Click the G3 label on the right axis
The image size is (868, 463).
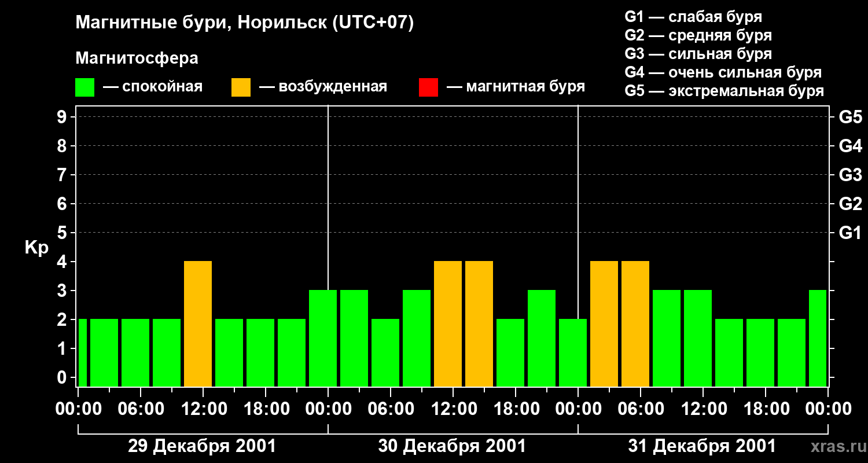(x=850, y=175)
